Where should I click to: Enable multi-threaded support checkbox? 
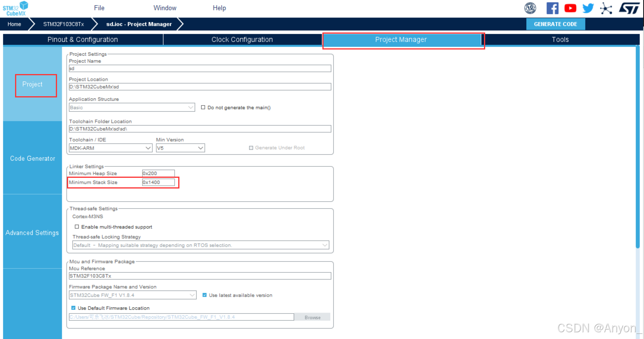coord(77,227)
